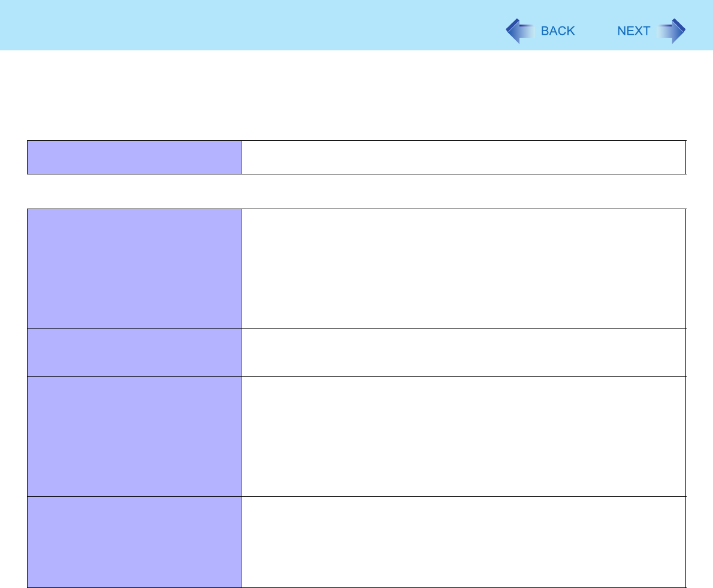The image size is (713, 588).
Task: Click third-row white cell of the lower table
Action: pos(463,436)
